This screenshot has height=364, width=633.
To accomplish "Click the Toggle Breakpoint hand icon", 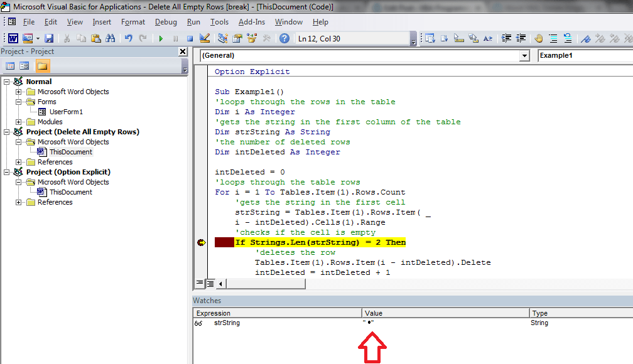I will point(539,38).
